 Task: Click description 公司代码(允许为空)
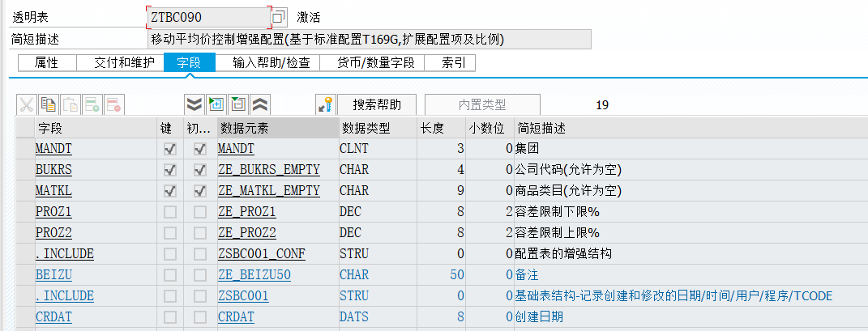pyautogui.click(x=568, y=170)
